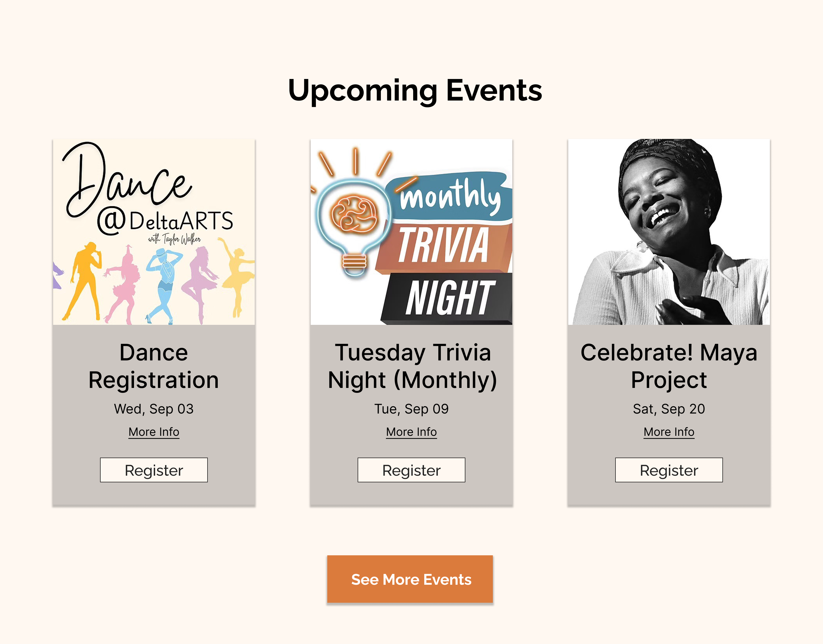Open More Info for Tuesday Trivia Night
823x644 pixels.
[x=411, y=432]
